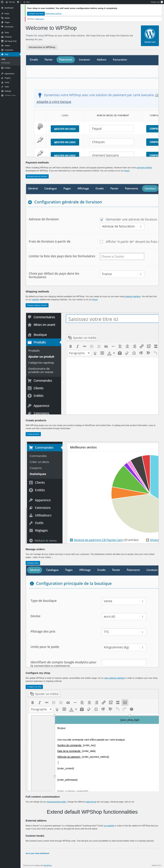
Task: Open Tools via the wrench icon
Action: click(2, 87)
